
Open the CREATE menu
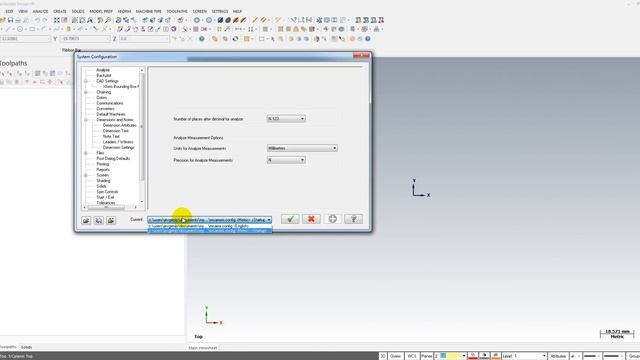click(x=60, y=11)
